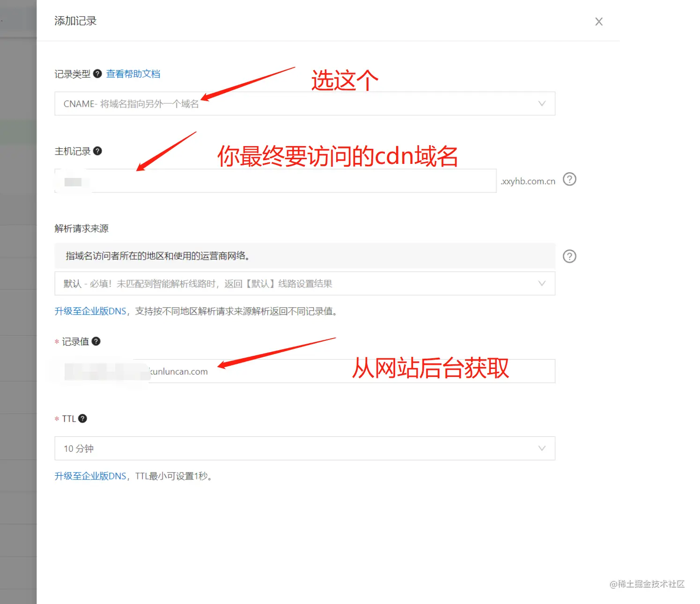The height and width of the screenshot is (604, 700).
Task: Click the @稀土掘金技术社区 watermark
Action: point(646,584)
